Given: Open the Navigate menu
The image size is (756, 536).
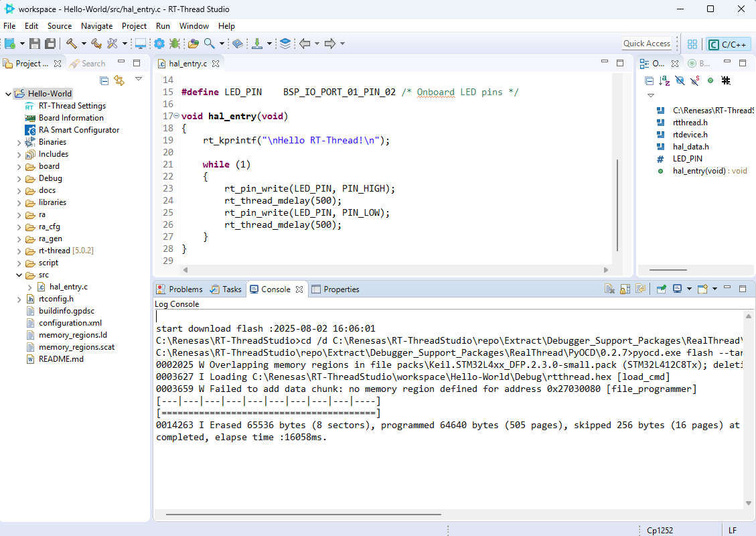Looking at the screenshot, I should coord(97,26).
